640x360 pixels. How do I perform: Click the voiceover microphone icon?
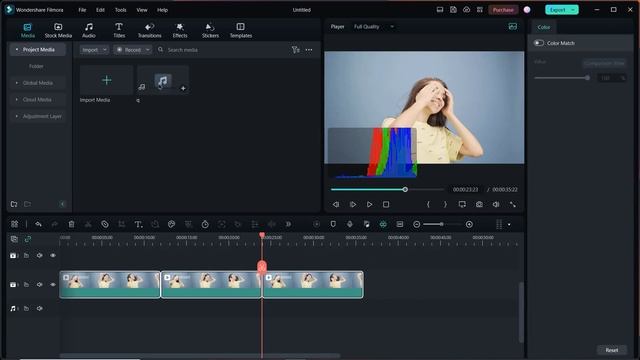(350, 224)
